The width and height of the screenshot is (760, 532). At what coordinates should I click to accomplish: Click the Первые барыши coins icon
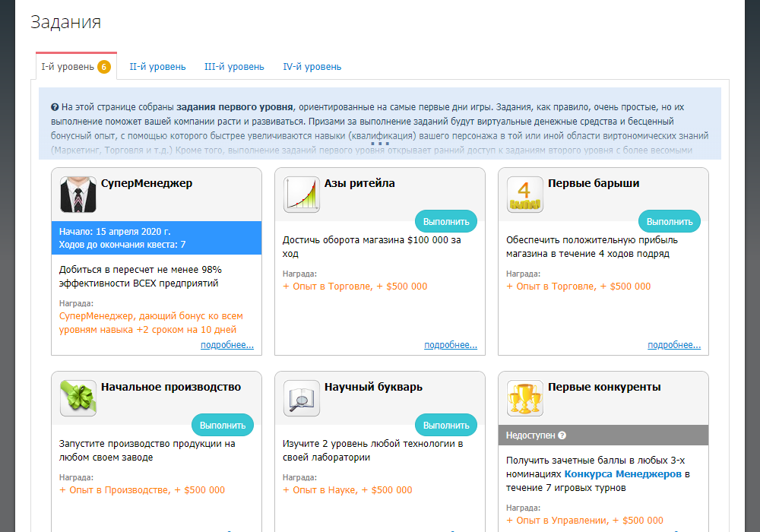525,195
